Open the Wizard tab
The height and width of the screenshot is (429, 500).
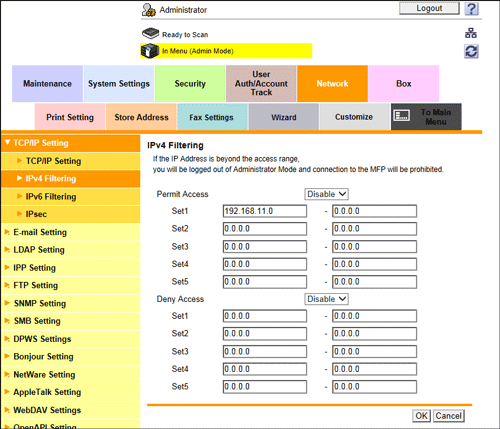tap(284, 117)
